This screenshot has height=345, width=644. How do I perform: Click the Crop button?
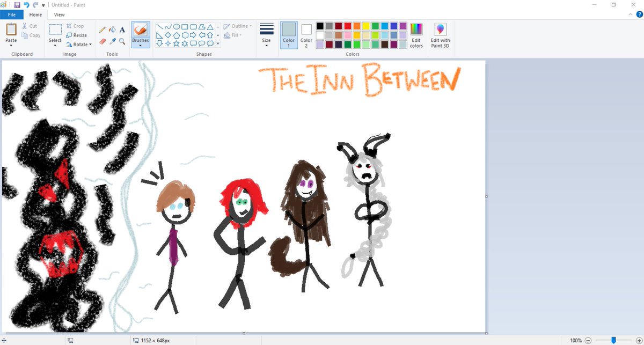tap(75, 26)
